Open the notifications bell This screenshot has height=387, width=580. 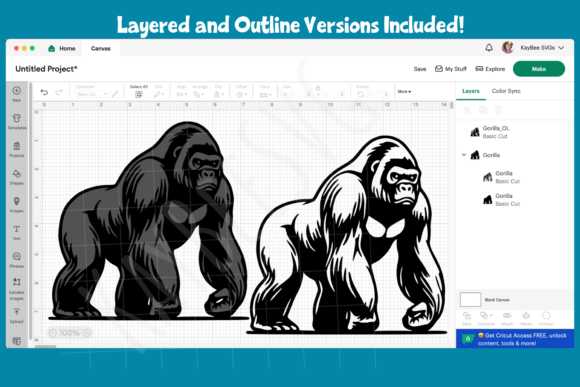(489, 48)
